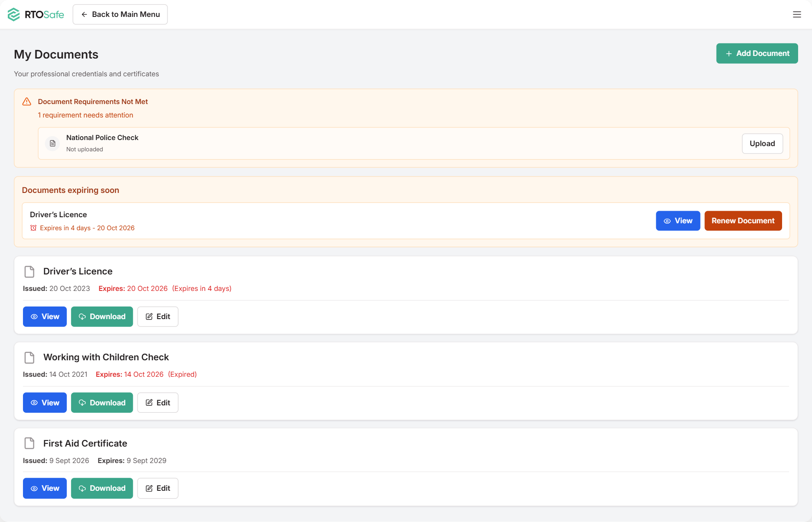The height and width of the screenshot is (522, 812).
Task: Download the Driver's Licence
Action: pyautogui.click(x=102, y=316)
